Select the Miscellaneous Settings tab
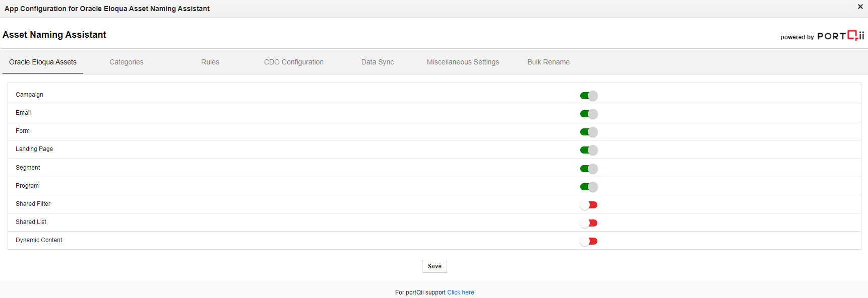The width and height of the screenshot is (868, 298). click(x=463, y=62)
